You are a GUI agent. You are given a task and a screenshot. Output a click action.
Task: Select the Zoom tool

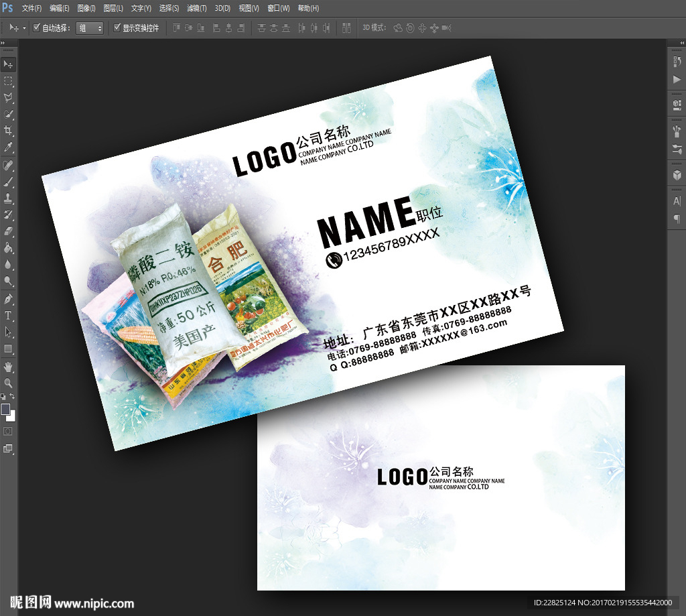8,383
